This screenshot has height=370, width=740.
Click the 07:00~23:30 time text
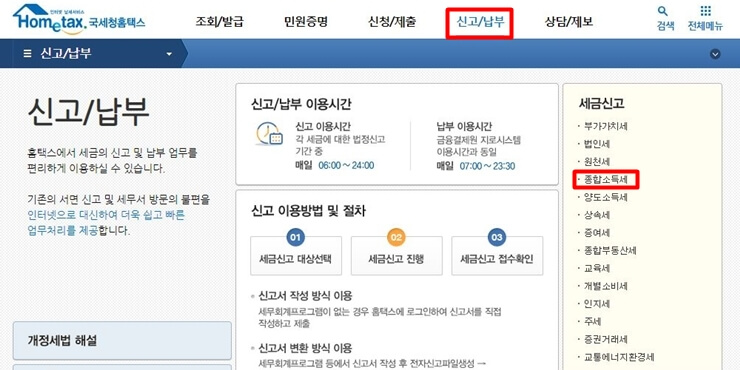[x=487, y=166]
